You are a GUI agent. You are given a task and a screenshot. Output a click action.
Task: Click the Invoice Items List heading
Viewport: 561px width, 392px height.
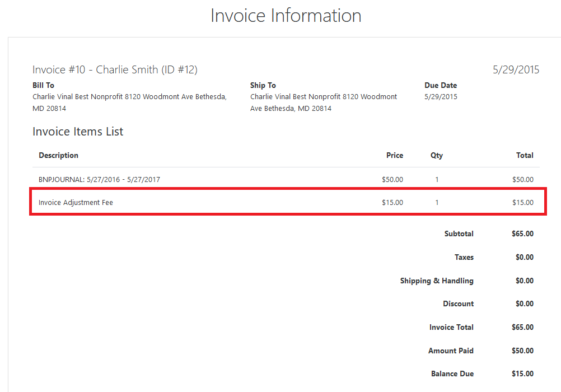pyautogui.click(x=78, y=132)
